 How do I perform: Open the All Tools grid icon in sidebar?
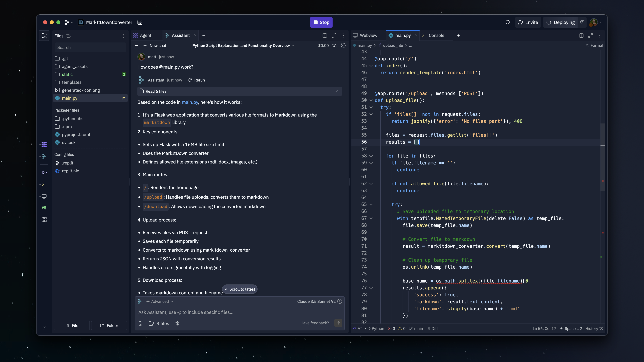tap(44, 220)
